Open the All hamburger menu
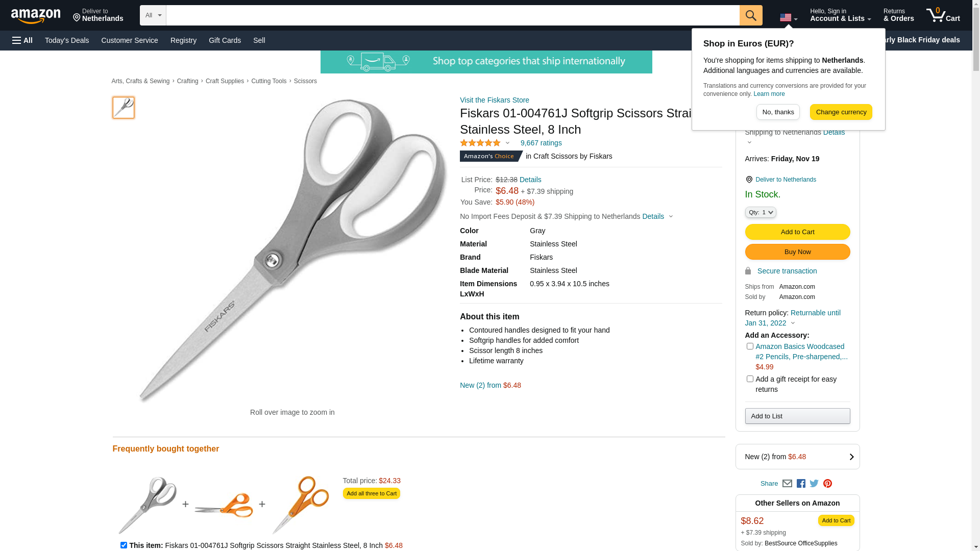 pyautogui.click(x=22, y=40)
